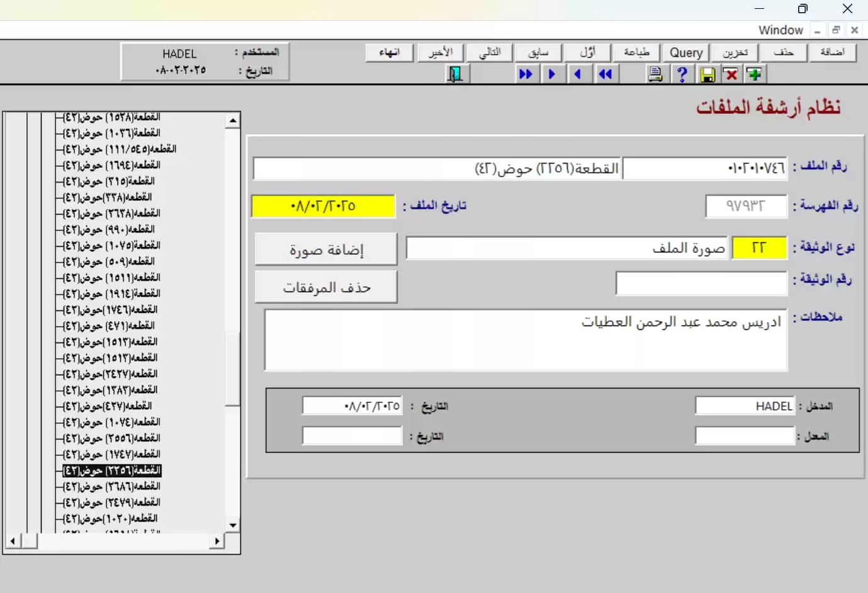Viewport: 868px width, 593px height.
Task: Select tree item القطعة(٢٦٨٦) حوض(٤٢)
Action: click(112, 486)
